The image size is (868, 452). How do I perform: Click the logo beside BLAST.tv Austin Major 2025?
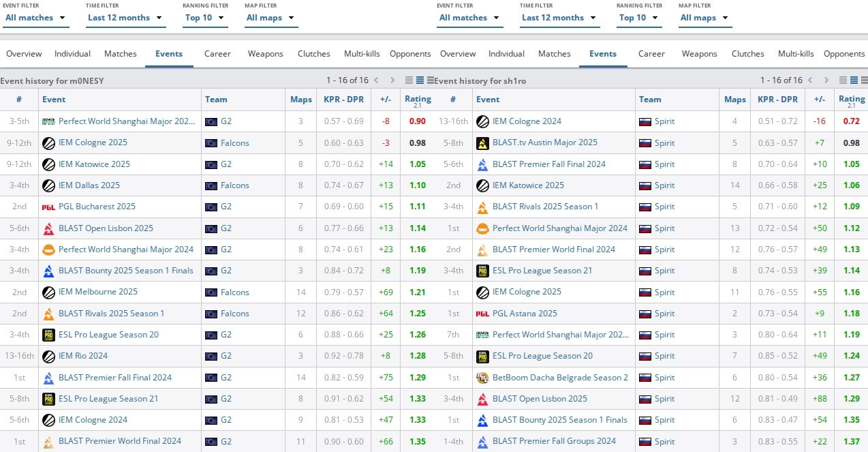coord(482,142)
